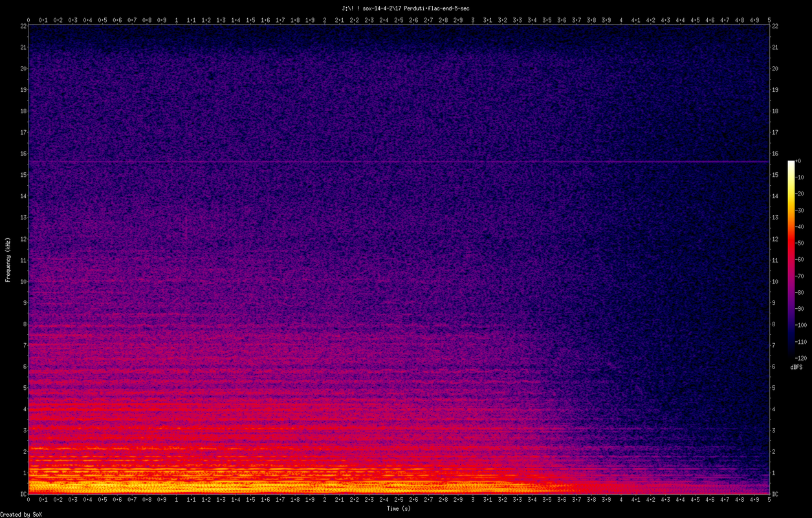The image size is (812, 518).
Task: Click "2" label on right frequency axis
Action: (774, 451)
